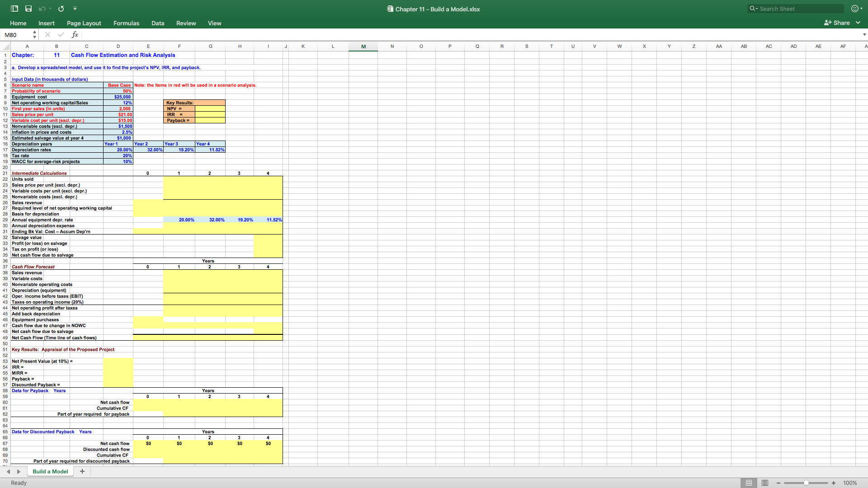Switch to Normal view in status bar

point(749,483)
